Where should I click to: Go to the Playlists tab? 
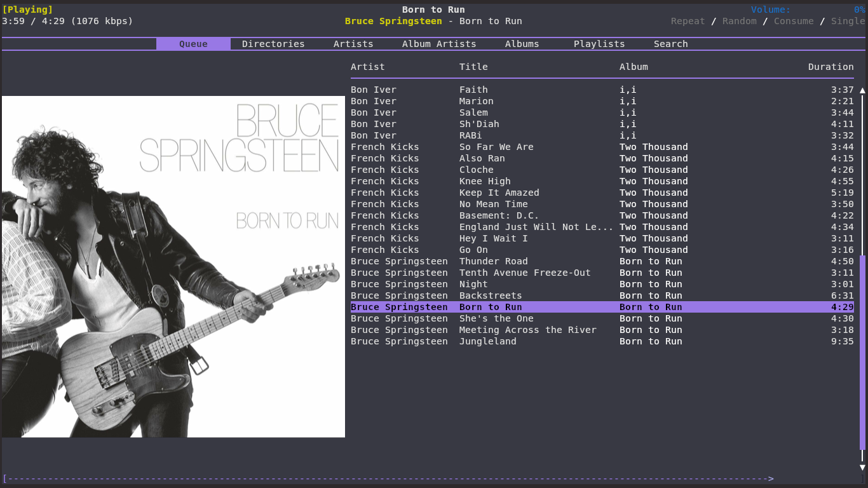coord(599,44)
